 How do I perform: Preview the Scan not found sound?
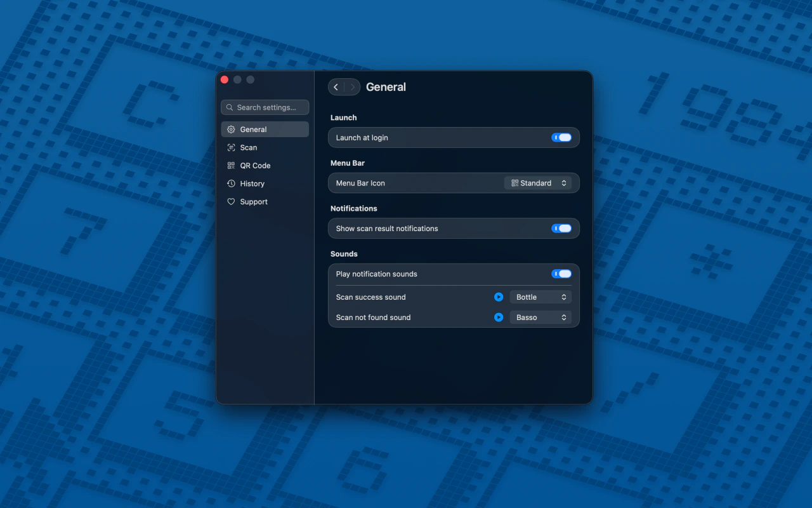(x=499, y=317)
